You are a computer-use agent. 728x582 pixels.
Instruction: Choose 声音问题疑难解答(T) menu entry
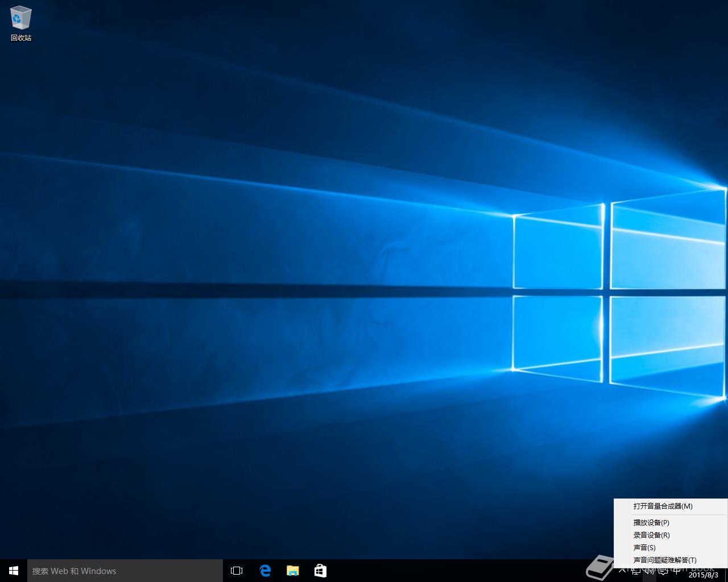pos(671,560)
